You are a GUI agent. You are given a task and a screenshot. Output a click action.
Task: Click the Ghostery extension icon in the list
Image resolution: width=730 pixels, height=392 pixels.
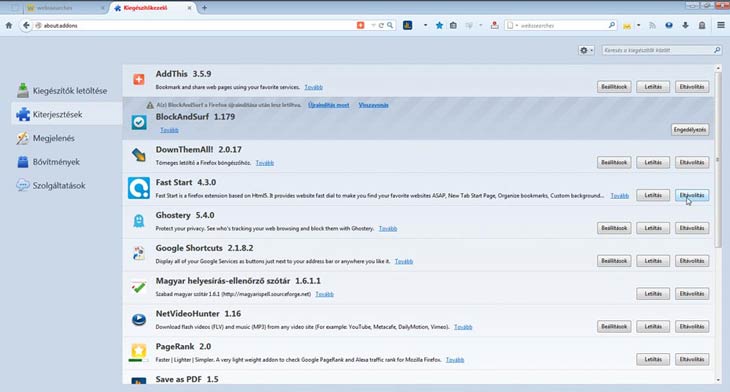(x=139, y=221)
